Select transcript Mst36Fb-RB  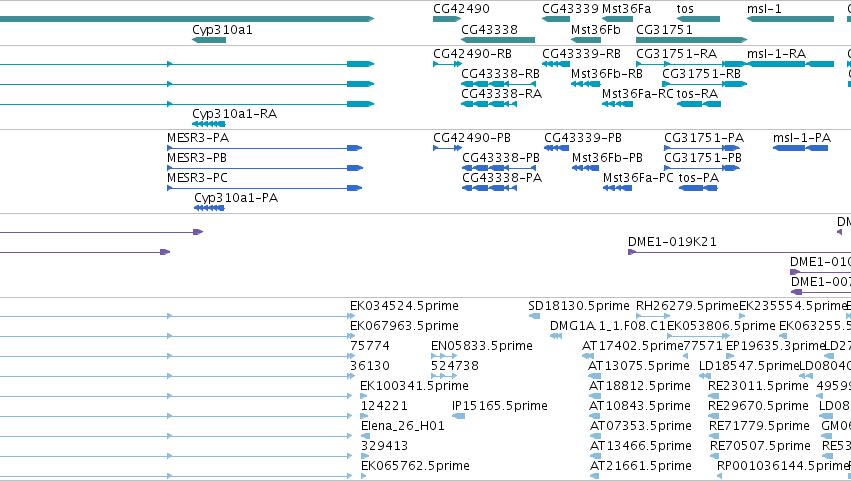607,74
